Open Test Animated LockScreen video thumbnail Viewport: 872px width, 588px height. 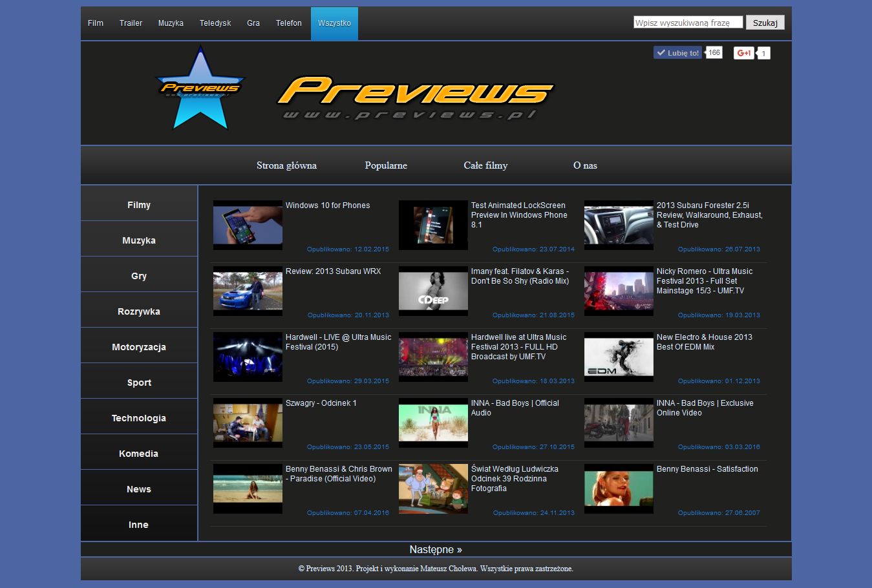coord(433,225)
